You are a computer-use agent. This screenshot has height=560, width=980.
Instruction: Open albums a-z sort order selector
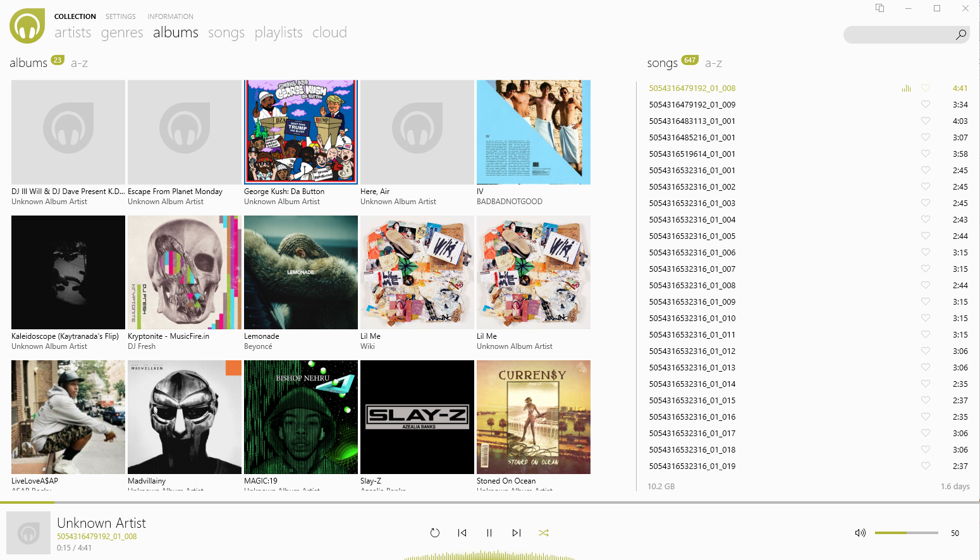pyautogui.click(x=79, y=63)
